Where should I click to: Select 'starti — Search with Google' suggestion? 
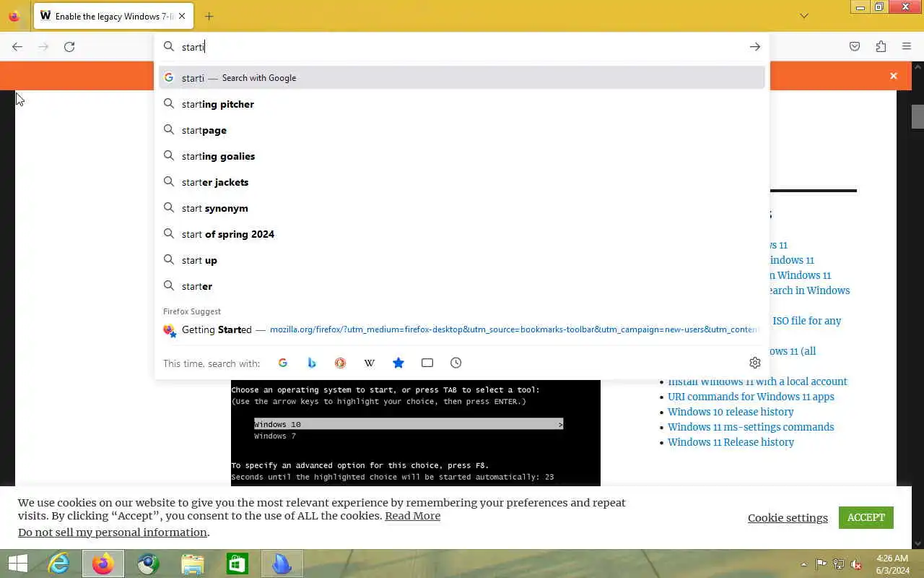tap(462, 78)
